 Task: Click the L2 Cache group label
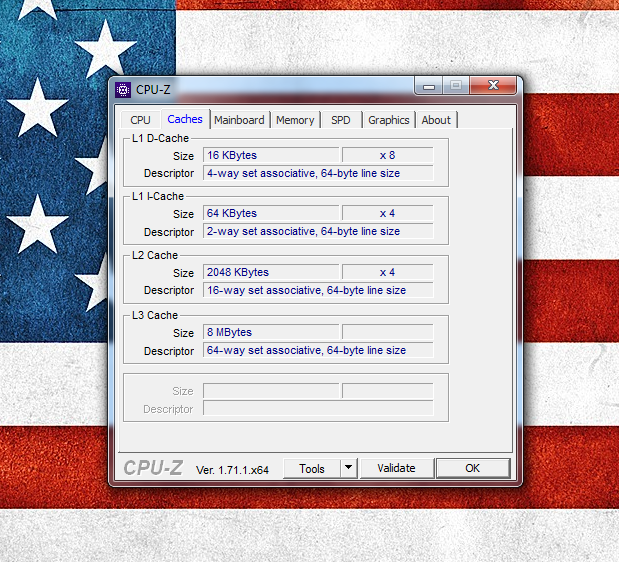point(155,255)
